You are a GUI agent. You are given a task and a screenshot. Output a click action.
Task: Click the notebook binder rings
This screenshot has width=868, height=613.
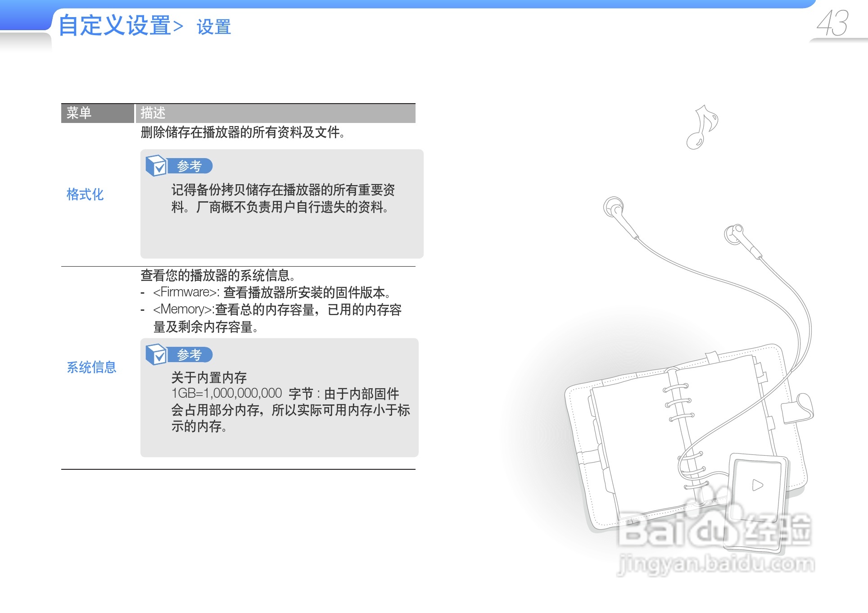678,401
